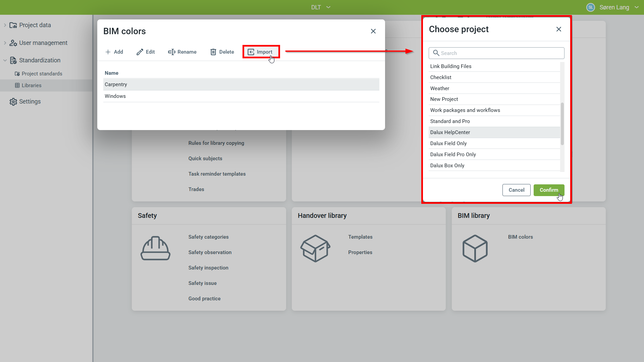Click the Søren Lang user avatar icon
The width and height of the screenshot is (644, 362).
591,7
